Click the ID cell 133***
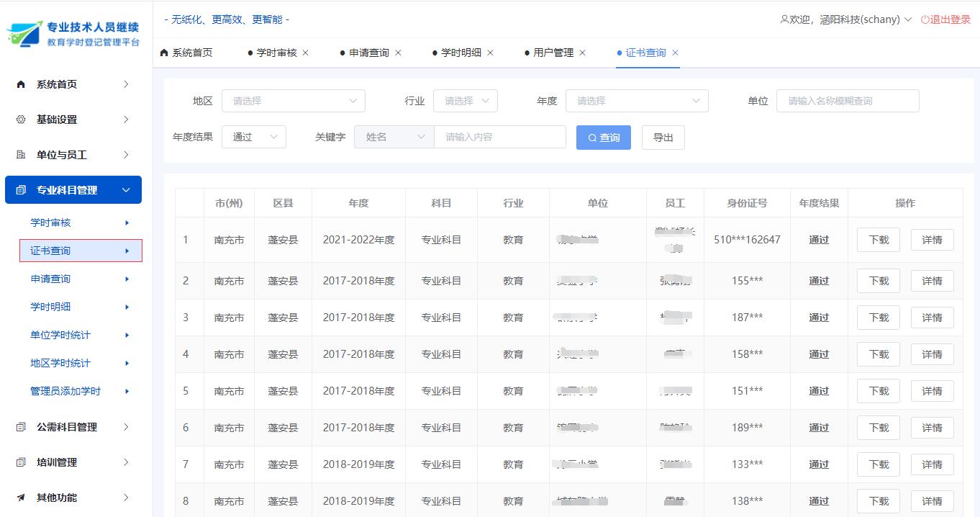Viewport: 980px width, 517px height. pyautogui.click(x=747, y=464)
